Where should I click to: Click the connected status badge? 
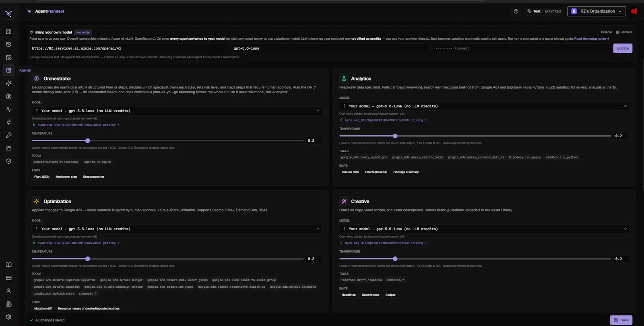[x=83, y=32]
